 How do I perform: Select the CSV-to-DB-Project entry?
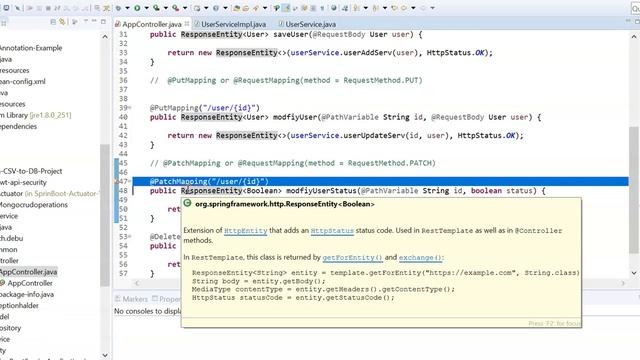[x=31, y=171]
